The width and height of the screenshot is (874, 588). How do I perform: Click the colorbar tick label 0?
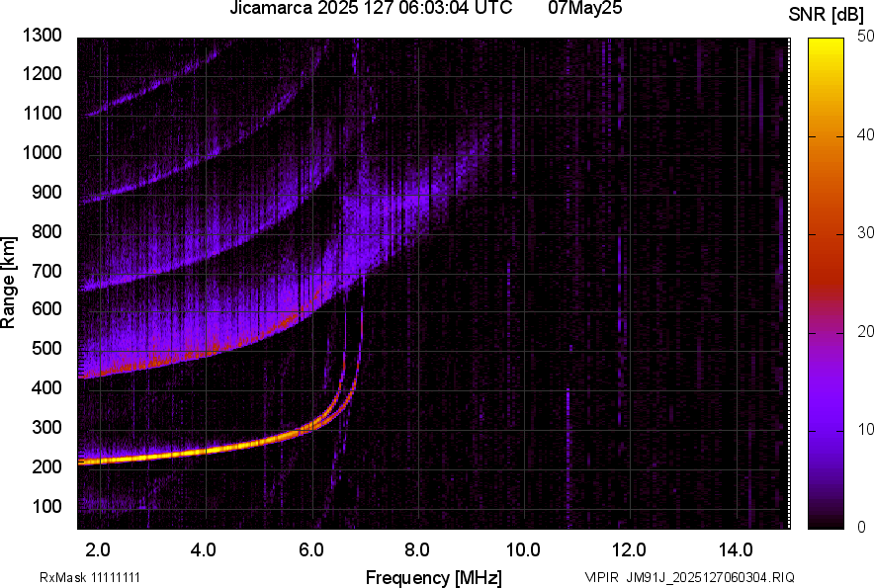click(x=862, y=527)
